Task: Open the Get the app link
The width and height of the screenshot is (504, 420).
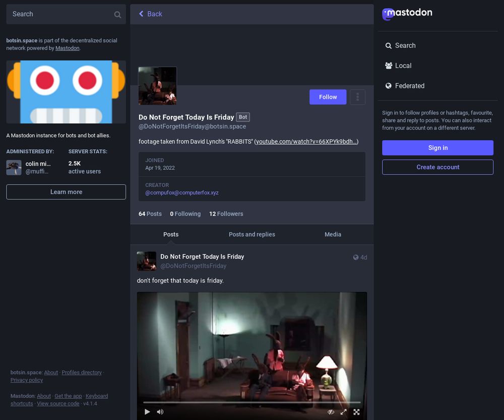Action: pyautogui.click(x=68, y=396)
